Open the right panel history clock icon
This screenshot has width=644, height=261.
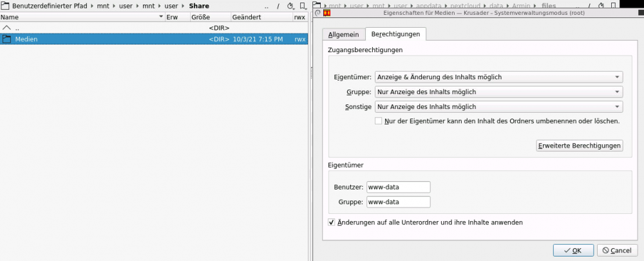(601, 5)
